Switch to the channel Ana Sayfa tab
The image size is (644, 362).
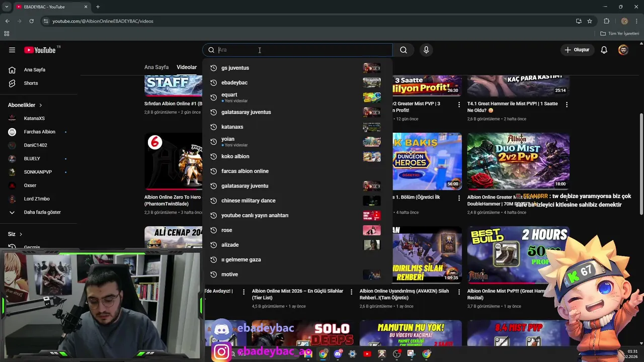pos(156,67)
